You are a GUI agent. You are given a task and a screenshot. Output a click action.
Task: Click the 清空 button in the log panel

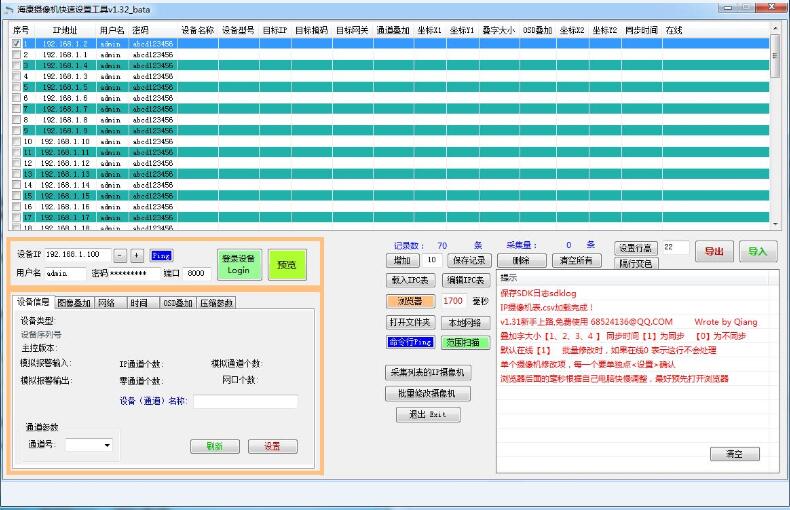pos(735,454)
